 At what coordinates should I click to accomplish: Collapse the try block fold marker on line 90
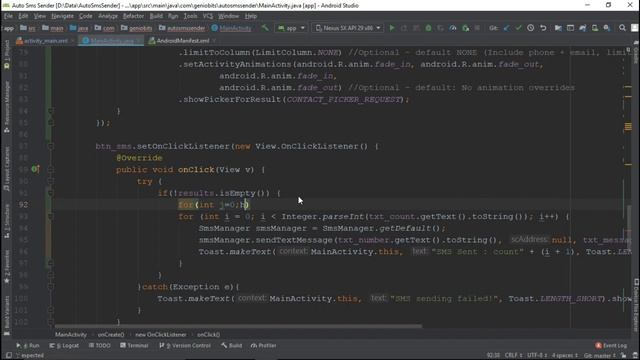point(51,181)
